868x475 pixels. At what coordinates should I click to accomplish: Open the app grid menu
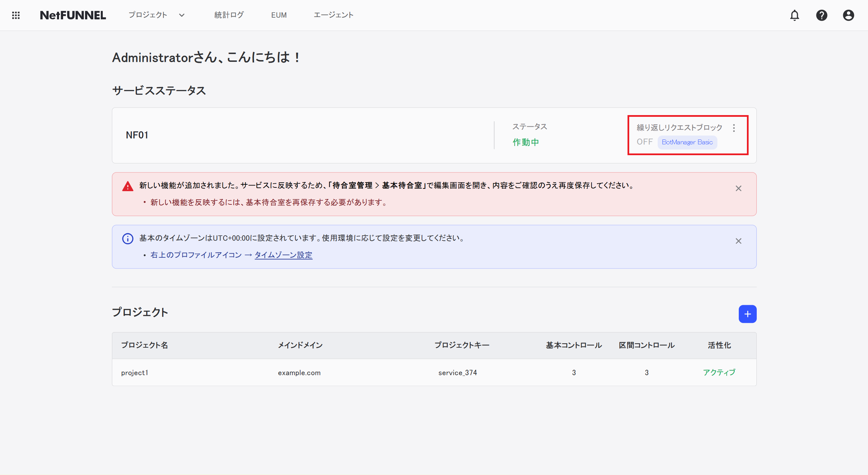point(16,15)
